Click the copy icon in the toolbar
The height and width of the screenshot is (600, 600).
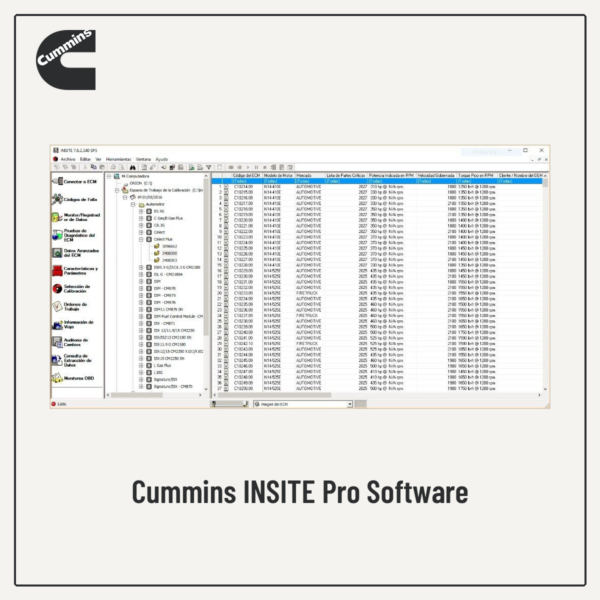pos(93,167)
